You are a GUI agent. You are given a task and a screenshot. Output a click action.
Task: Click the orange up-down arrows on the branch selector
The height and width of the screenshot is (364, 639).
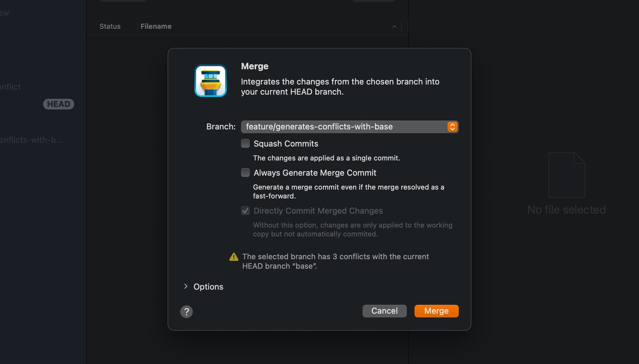pos(452,127)
